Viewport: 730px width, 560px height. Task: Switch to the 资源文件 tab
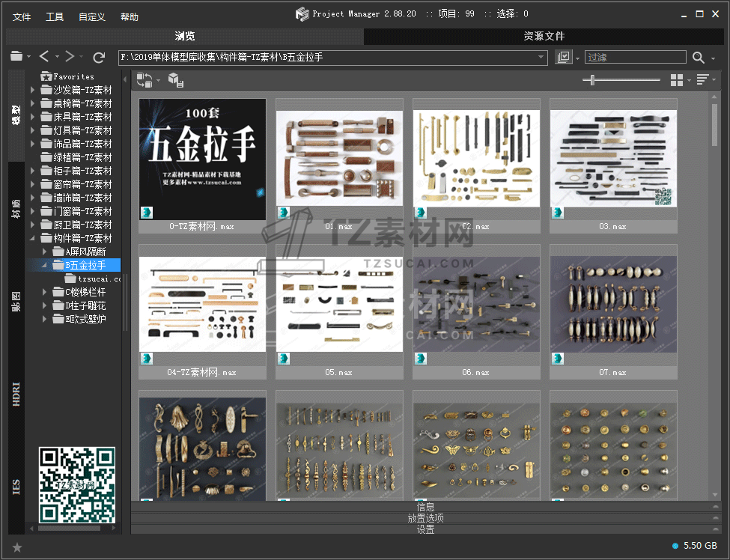pyautogui.click(x=544, y=36)
